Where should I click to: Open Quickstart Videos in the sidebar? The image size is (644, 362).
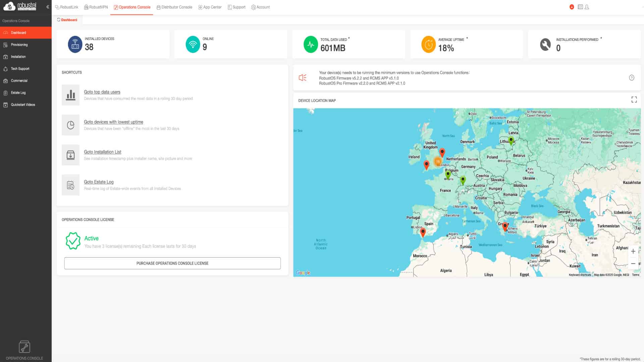click(x=23, y=105)
